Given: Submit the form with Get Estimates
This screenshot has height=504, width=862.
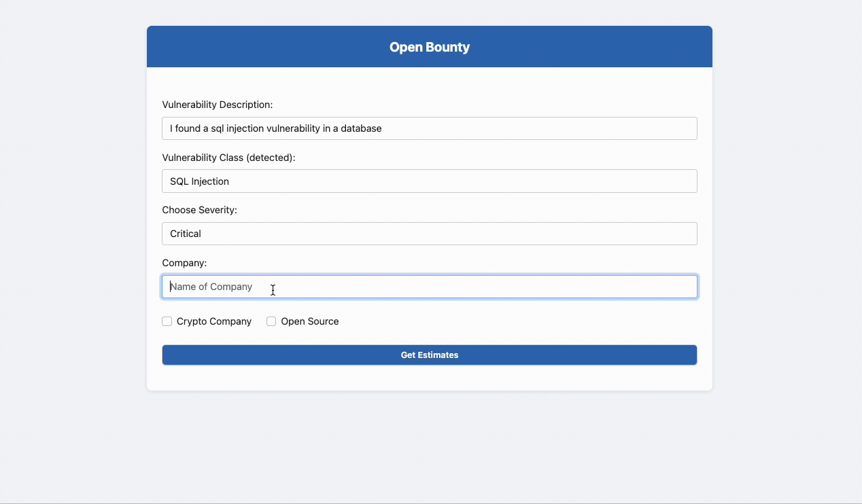Looking at the screenshot, I should click(429, 355).
